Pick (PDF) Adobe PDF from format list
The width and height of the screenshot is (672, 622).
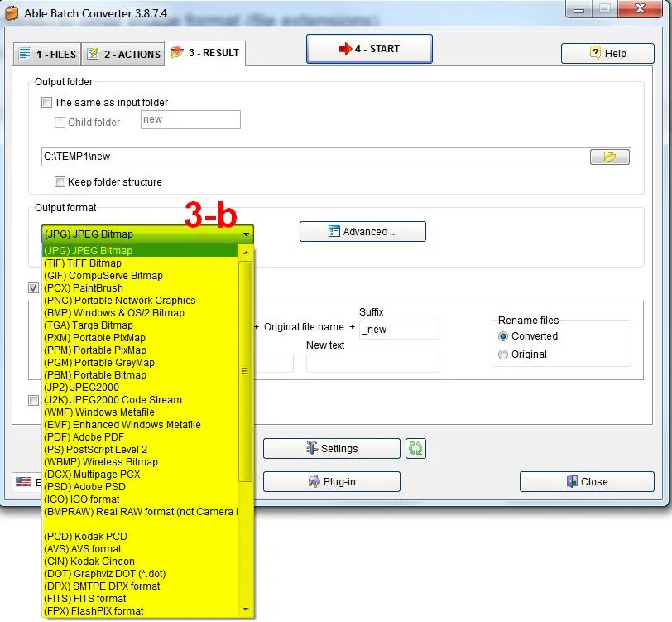click(84, 437)
